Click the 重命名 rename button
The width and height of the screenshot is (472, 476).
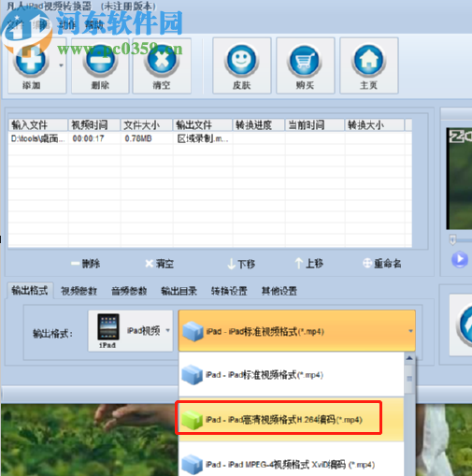pos(382,264)
